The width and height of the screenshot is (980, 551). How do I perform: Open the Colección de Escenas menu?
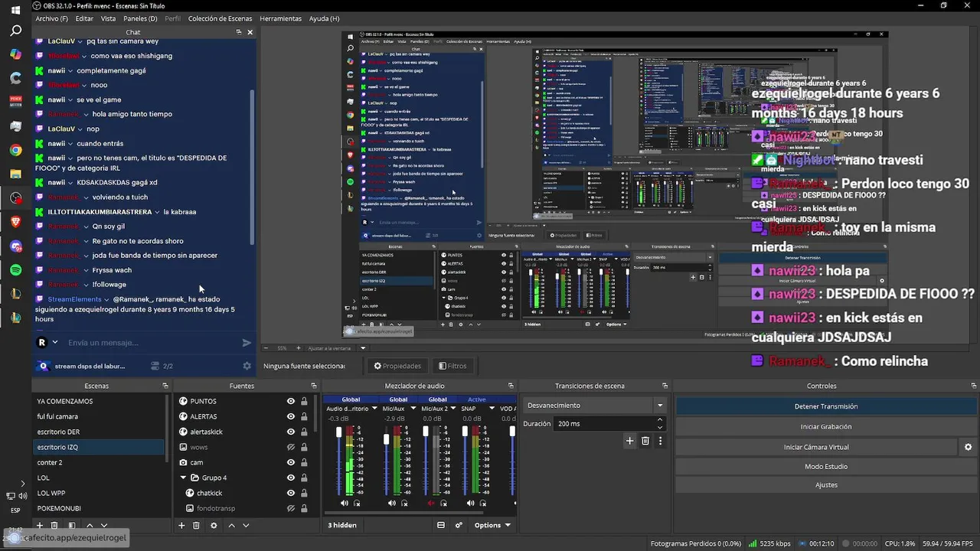[x=220, y=18]
